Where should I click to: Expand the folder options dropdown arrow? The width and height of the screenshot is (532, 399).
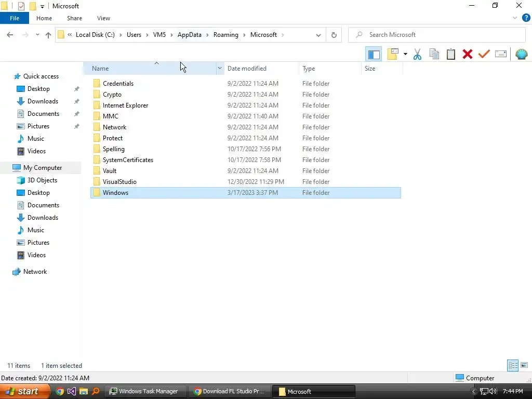(405, 54)
